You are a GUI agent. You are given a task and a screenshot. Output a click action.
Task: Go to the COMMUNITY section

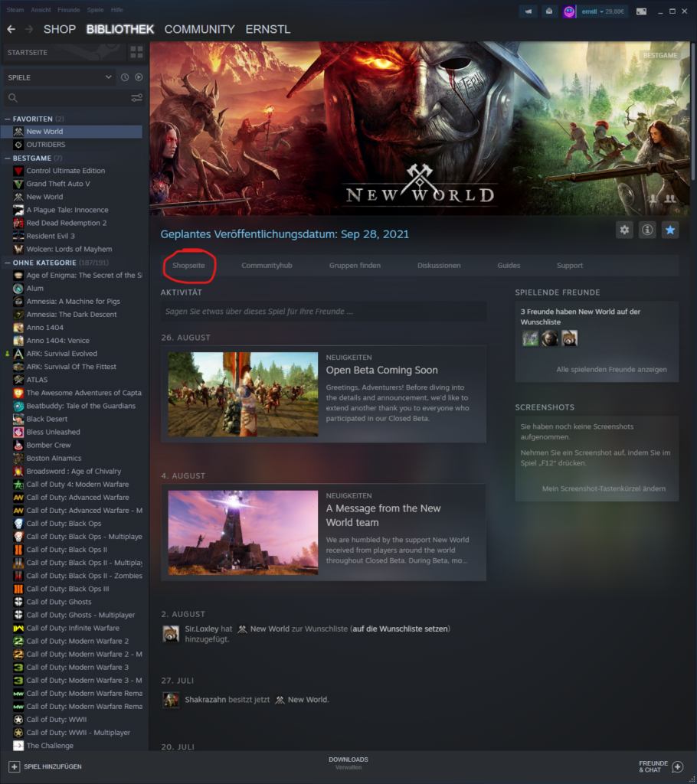200,30
